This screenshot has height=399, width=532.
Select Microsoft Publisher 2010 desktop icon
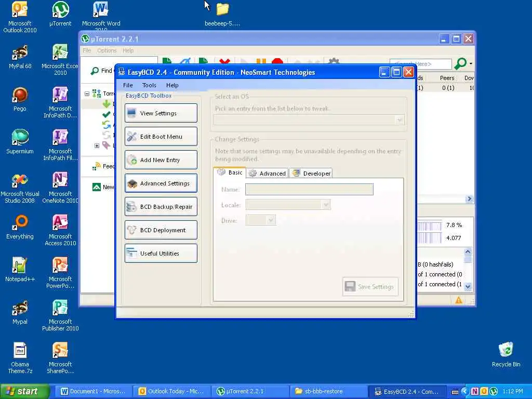60,315
